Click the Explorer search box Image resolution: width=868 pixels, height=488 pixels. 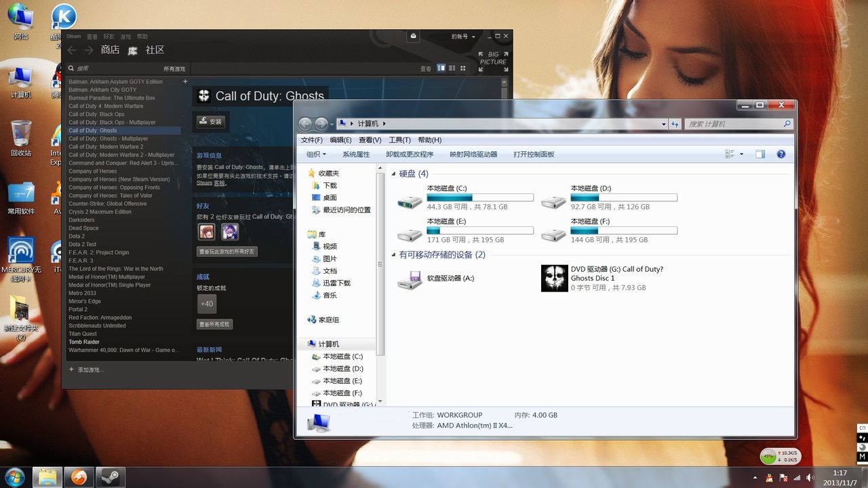pos(738,124)
